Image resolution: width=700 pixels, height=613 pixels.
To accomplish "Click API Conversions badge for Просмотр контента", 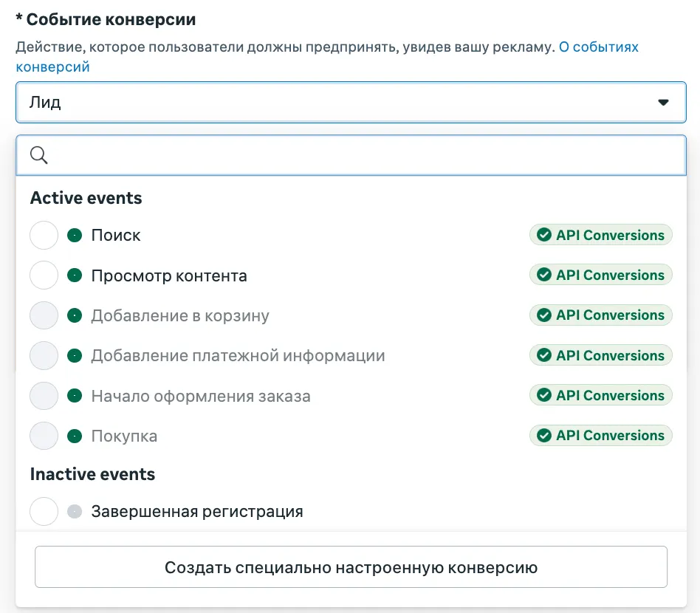I will point(601,275).
